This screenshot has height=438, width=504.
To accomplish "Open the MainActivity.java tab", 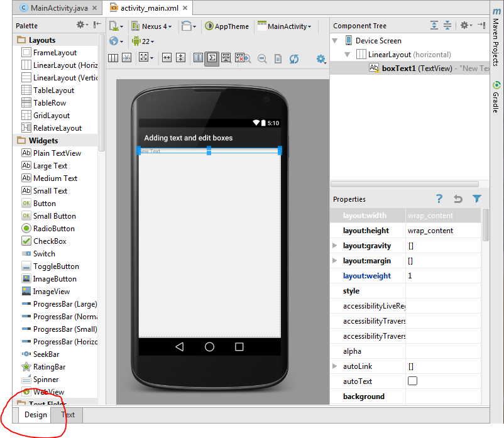I will pos(59,8).
